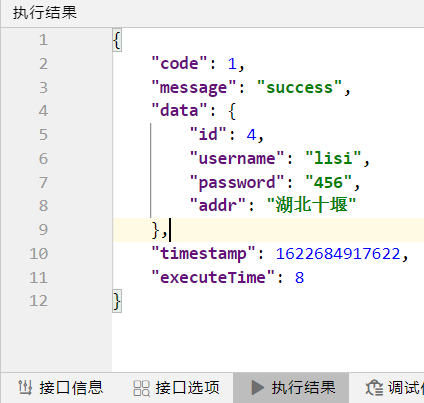Click the "addr" key
The height and width of the screenshot is (403, 424).
[x=218, y=205]
